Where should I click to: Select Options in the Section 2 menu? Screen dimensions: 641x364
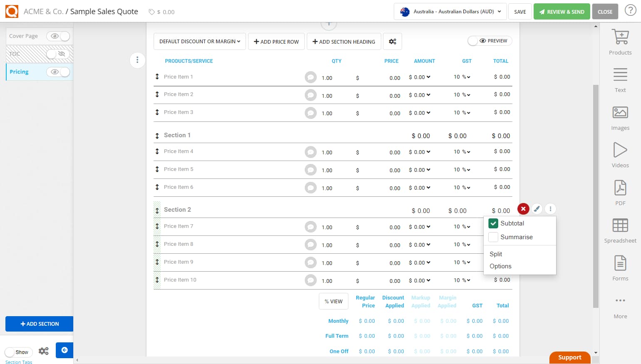500,266
